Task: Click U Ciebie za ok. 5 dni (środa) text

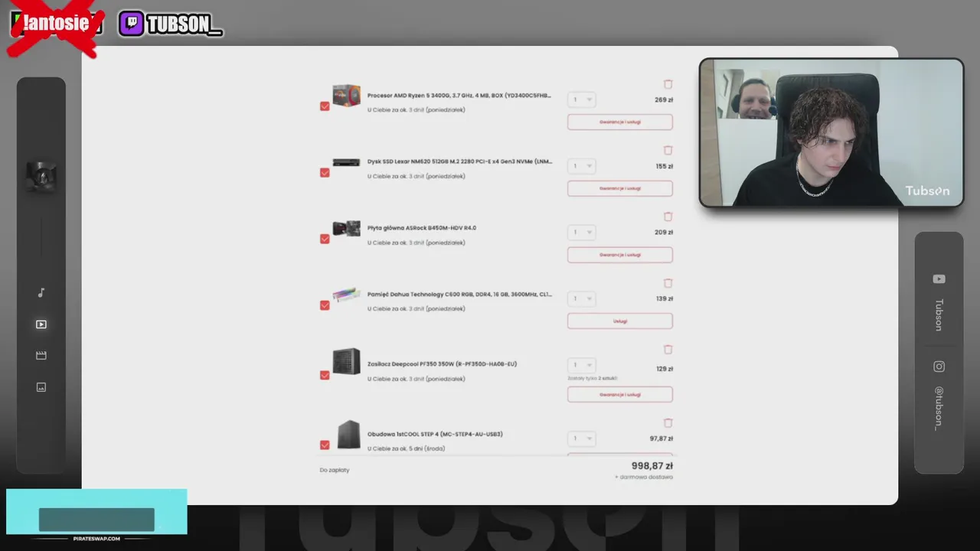Action: (x=406, y=448)
